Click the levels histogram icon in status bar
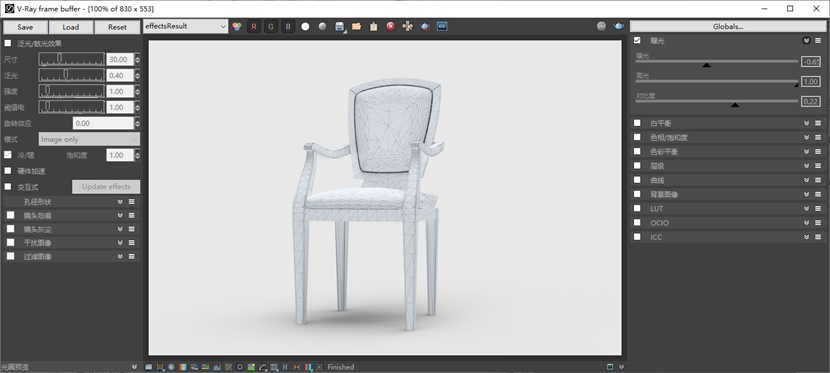The height and width of the screenshot is (373, 830). point(217,367)
